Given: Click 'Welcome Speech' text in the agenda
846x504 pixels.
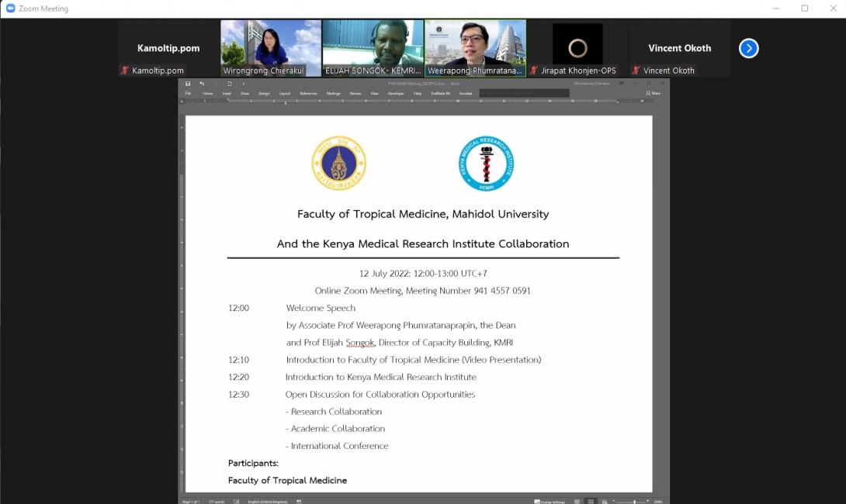Looking at the screenshot, I should click(321, 308).
